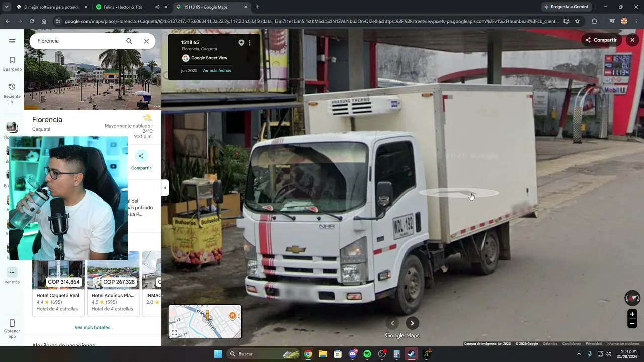Close the El mejor software tab

[86, 7]
